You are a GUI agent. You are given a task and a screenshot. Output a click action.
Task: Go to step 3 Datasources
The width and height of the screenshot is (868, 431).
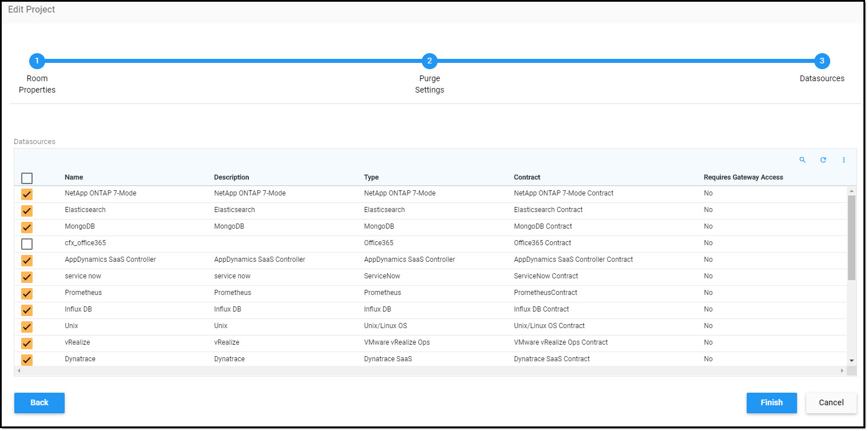coord(822,61)
